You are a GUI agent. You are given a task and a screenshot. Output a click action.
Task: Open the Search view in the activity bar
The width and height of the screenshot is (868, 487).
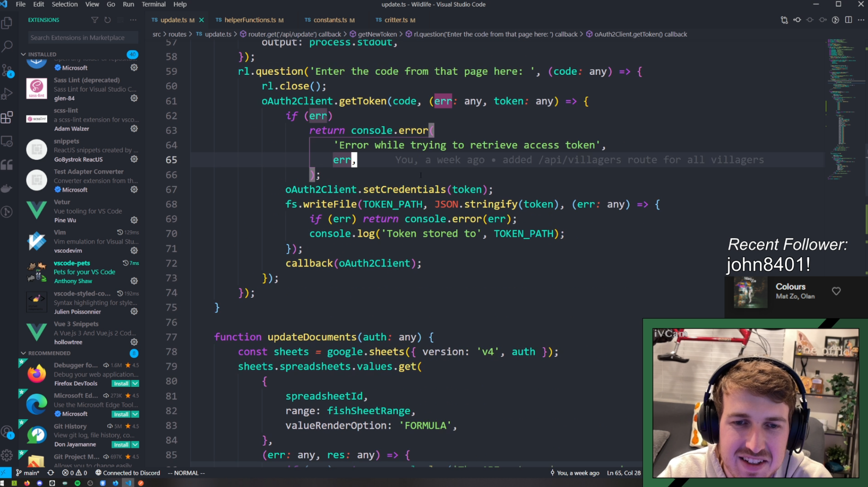[7, 46]
